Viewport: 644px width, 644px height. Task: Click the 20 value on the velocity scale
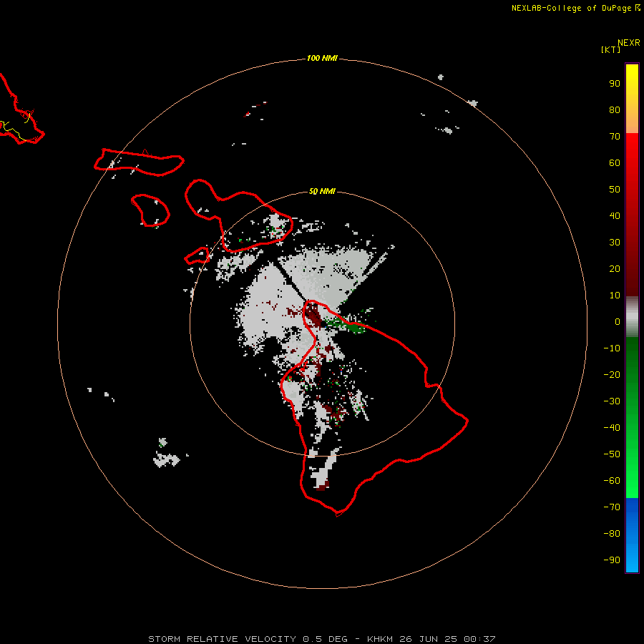(x=615, y=269)
